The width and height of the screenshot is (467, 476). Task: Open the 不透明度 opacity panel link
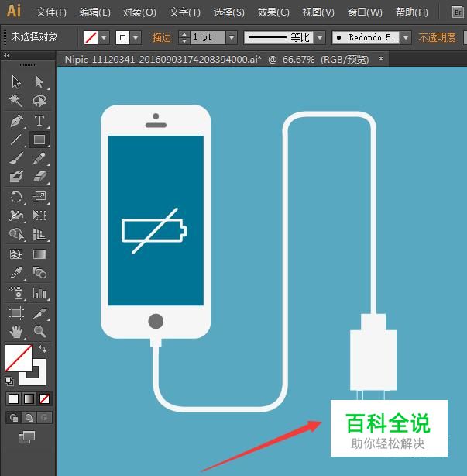(438, 38)
